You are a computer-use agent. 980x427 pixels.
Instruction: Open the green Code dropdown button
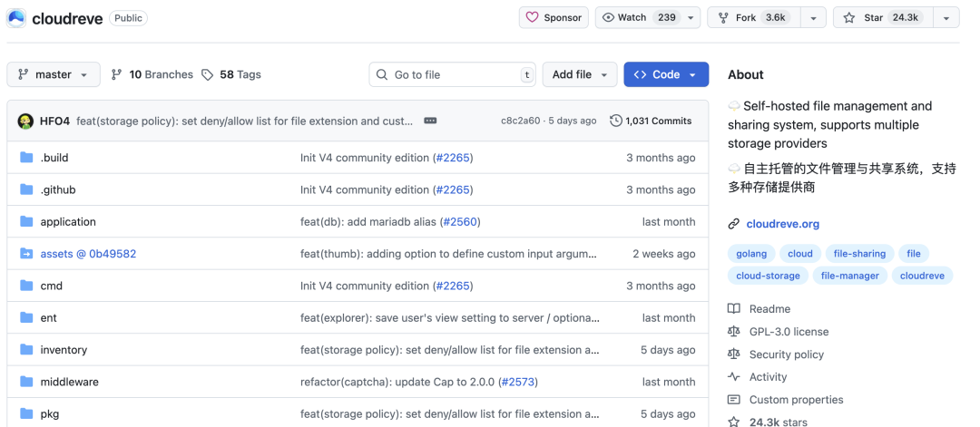coord(666,74)
